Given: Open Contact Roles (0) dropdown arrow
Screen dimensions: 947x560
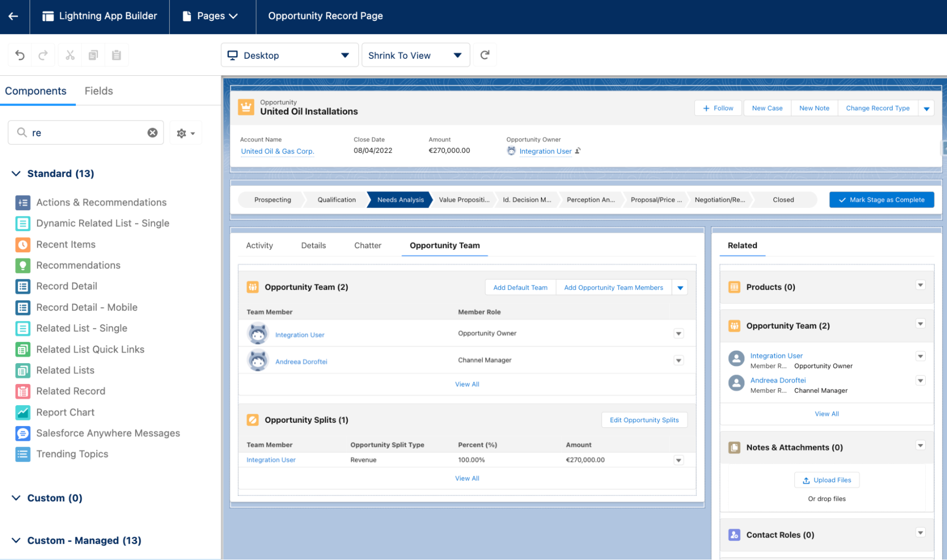Looking at the screenshot, I should (x=920, y=533).
